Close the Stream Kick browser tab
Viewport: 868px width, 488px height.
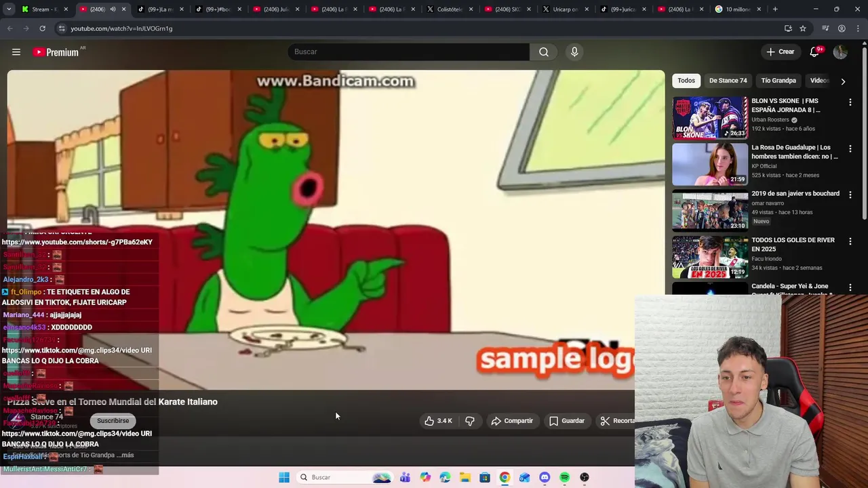(66, 9)
